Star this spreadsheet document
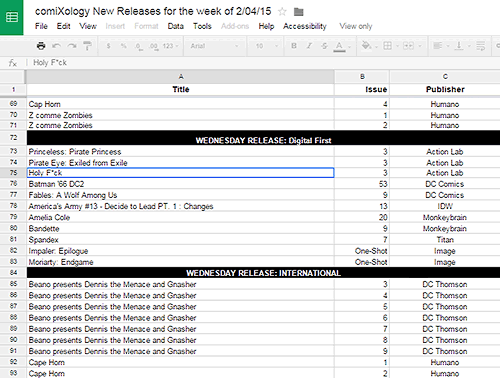Screen dimensions: 500x378 coord(282,12)
